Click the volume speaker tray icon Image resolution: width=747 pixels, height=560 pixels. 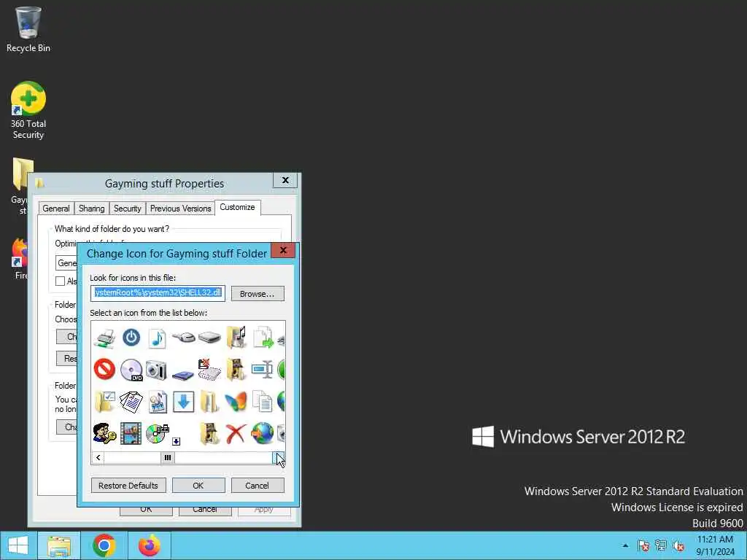coord(678,545)
